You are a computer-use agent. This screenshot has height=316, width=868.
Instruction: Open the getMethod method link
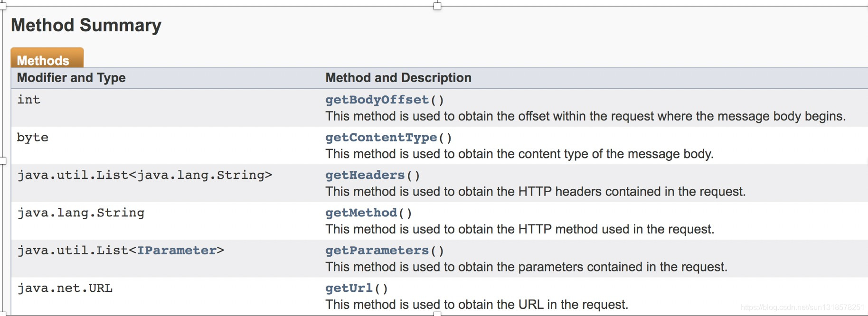coord(361,213)
